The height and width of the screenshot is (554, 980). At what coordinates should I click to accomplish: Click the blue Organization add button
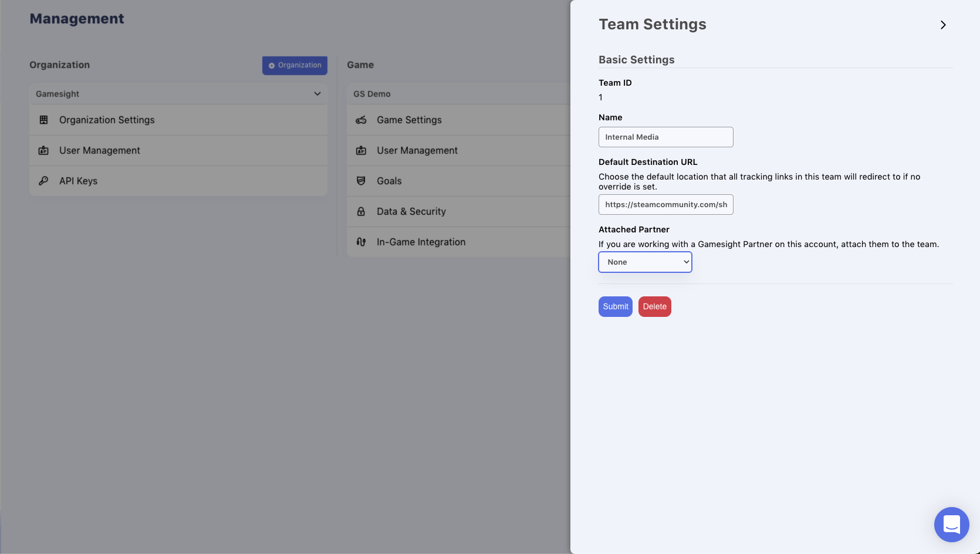point(295,65)
